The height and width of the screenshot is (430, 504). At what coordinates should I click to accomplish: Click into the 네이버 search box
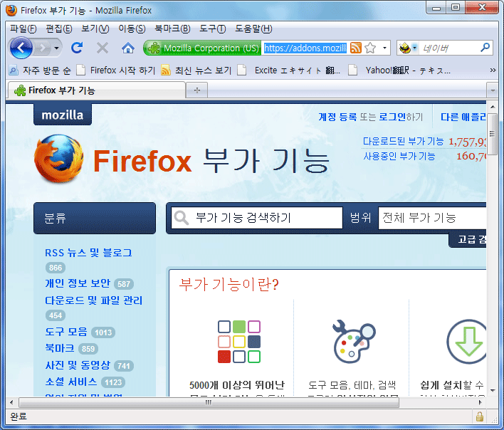point(448,48)
